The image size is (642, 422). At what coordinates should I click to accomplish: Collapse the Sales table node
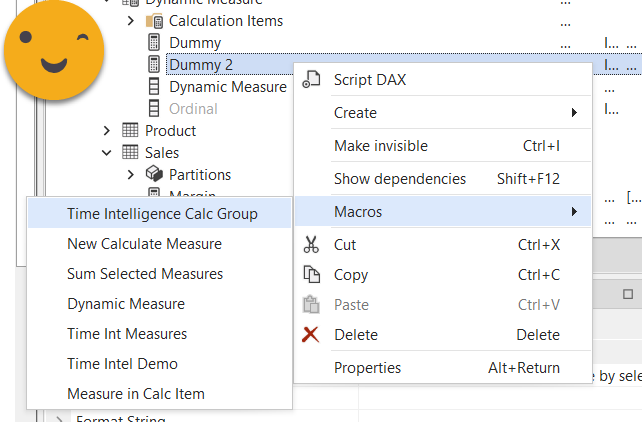107,153
